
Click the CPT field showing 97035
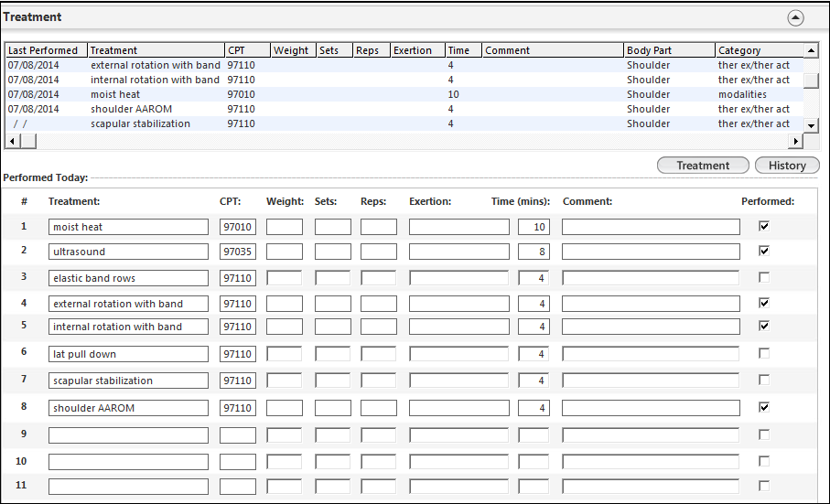click(x=238, y=252)
